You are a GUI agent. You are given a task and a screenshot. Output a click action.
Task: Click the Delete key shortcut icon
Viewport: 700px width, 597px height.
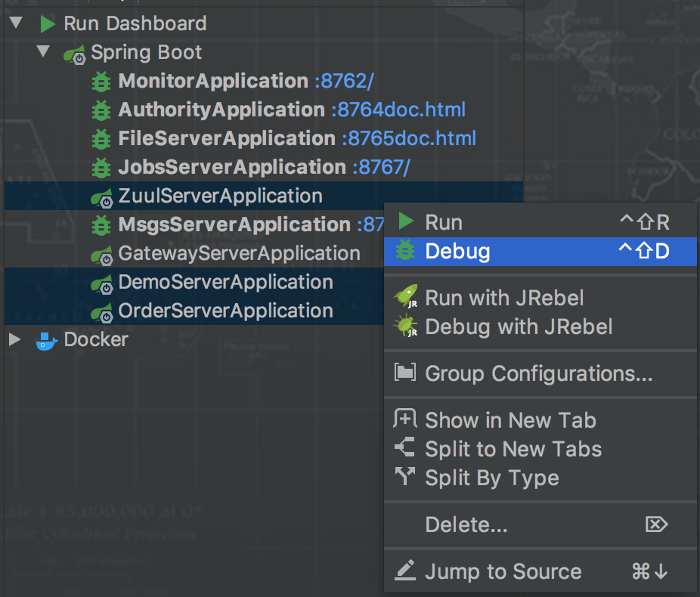[x=657, y=524]
